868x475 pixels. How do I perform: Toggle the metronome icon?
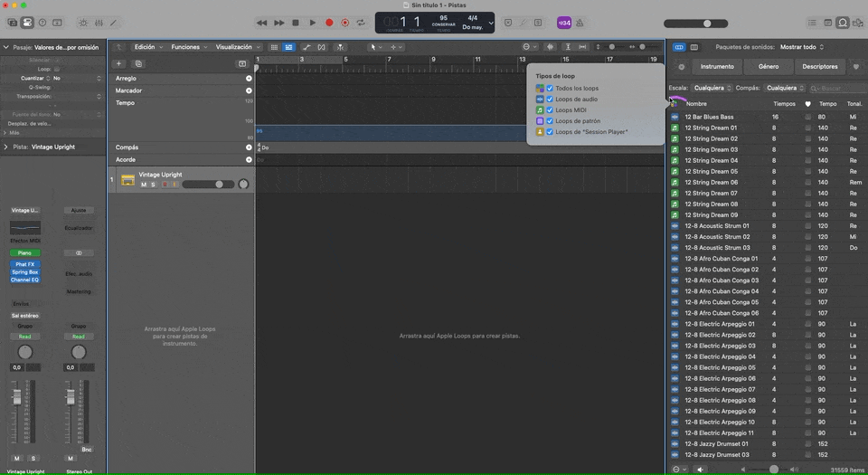click(580, 23)
